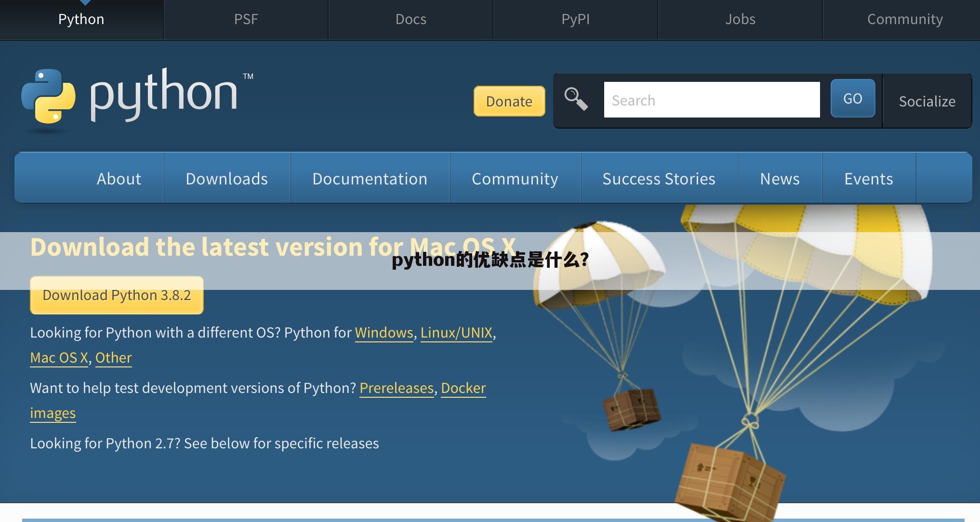Switch to the PSF top tab
This screenshot has height=522, width=980.
pos(246,19)
